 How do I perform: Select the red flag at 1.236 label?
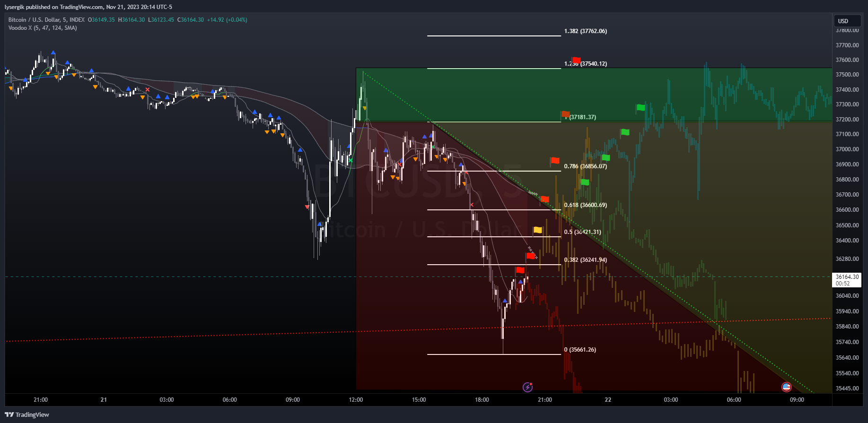pyautogui.click(x=576, y=60)
